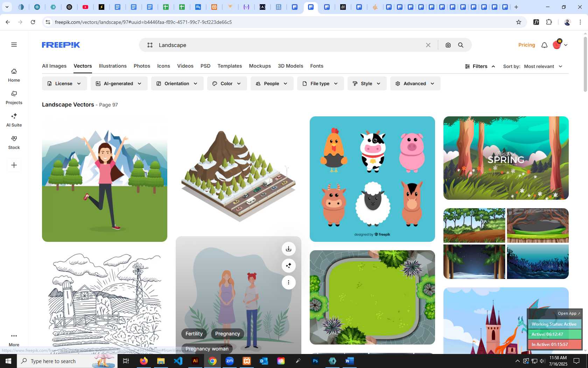
Task: Open More options in sidebar
Action: coord(14,340)
